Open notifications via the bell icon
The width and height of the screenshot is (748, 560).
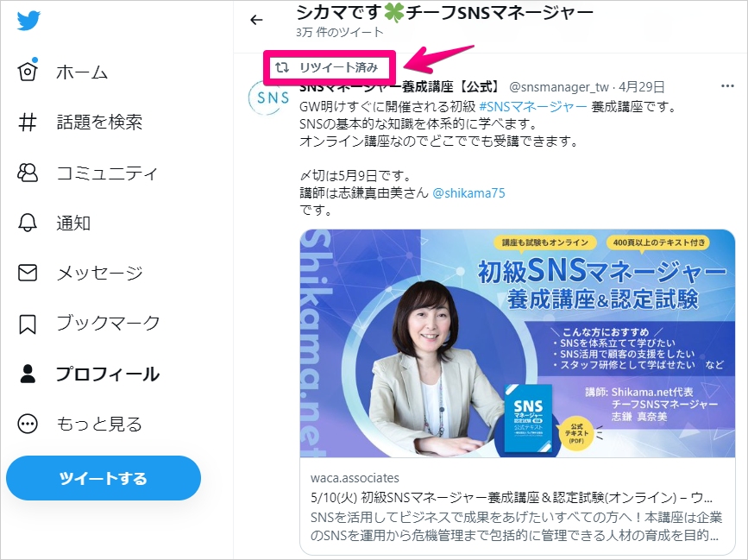pyautogui.click(x=28, y=223)
